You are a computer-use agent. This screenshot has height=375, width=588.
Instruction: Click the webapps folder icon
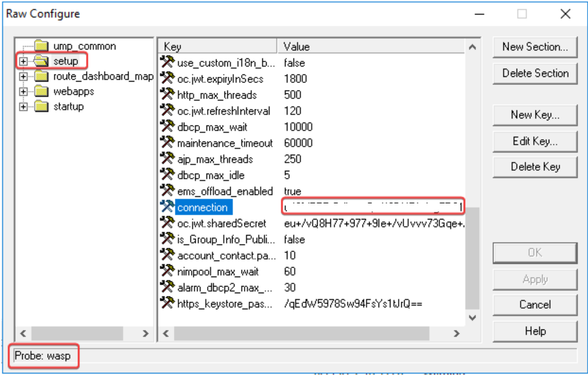click(42, 91)
